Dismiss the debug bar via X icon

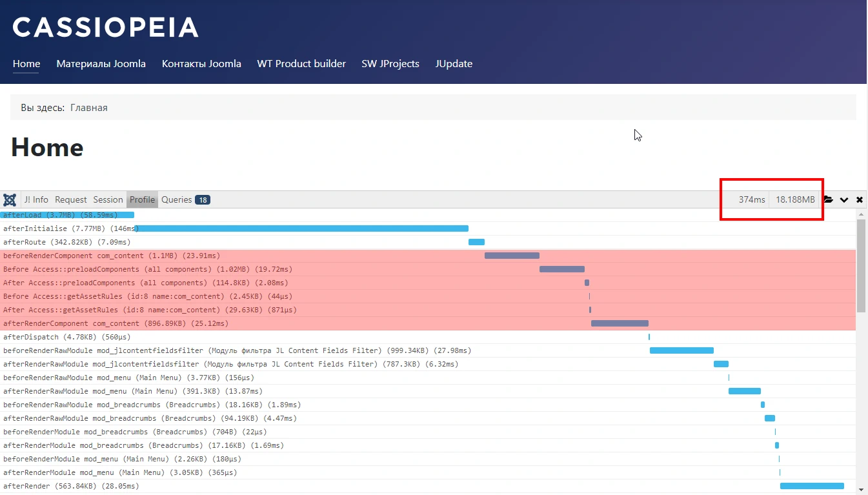click(860, 199)
